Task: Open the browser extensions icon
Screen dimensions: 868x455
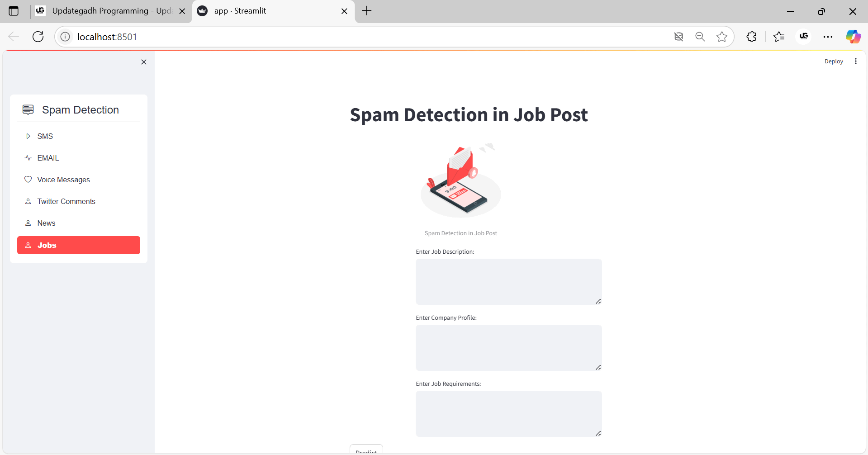Action: coord(751,37)
